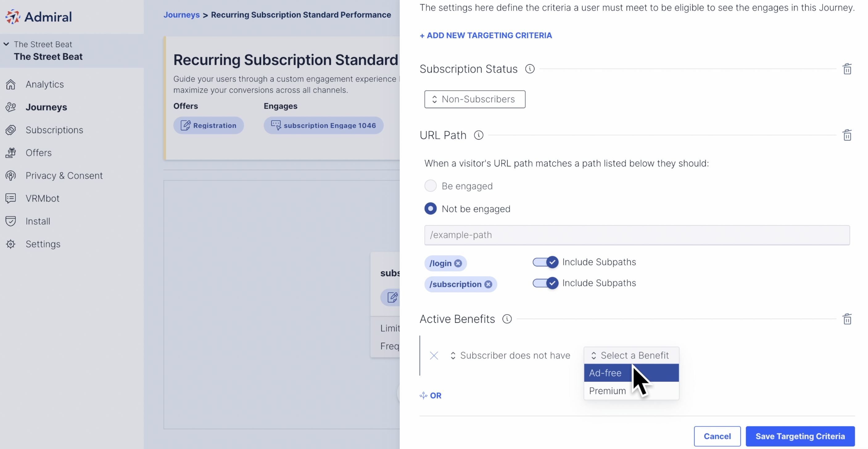Image resolution: width=868 pixels, height=449 pixels.
Task: Click the Cancel button
Action: (717, 436)
